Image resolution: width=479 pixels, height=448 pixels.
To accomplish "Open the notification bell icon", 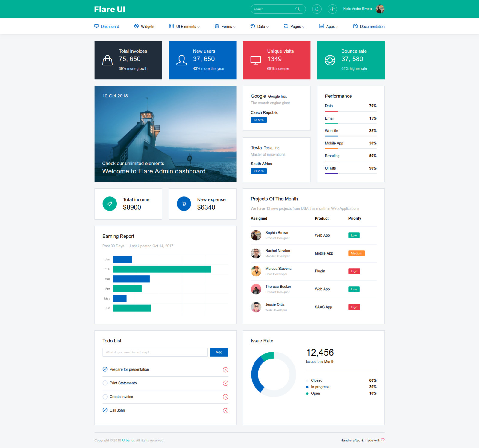I will 316,9.
